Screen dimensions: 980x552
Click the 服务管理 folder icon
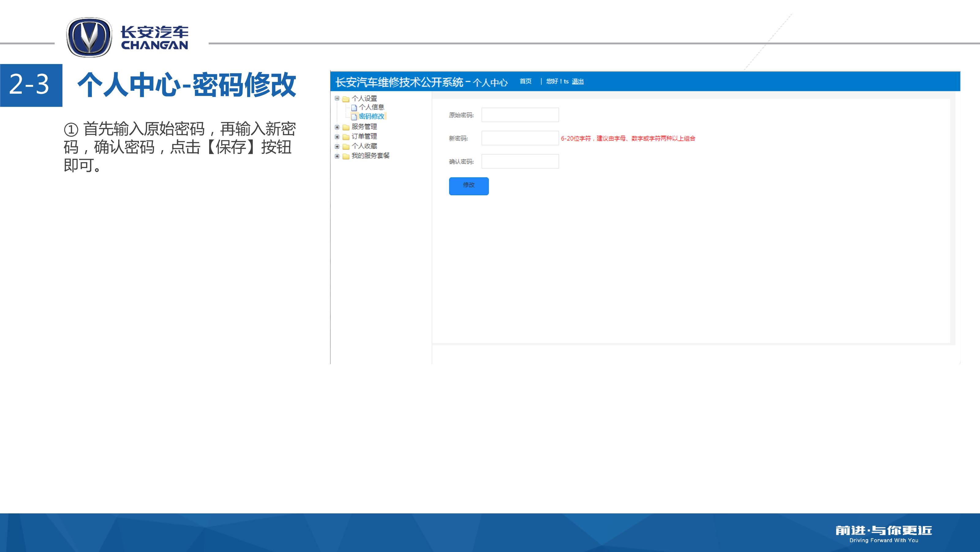click(345, 127)
